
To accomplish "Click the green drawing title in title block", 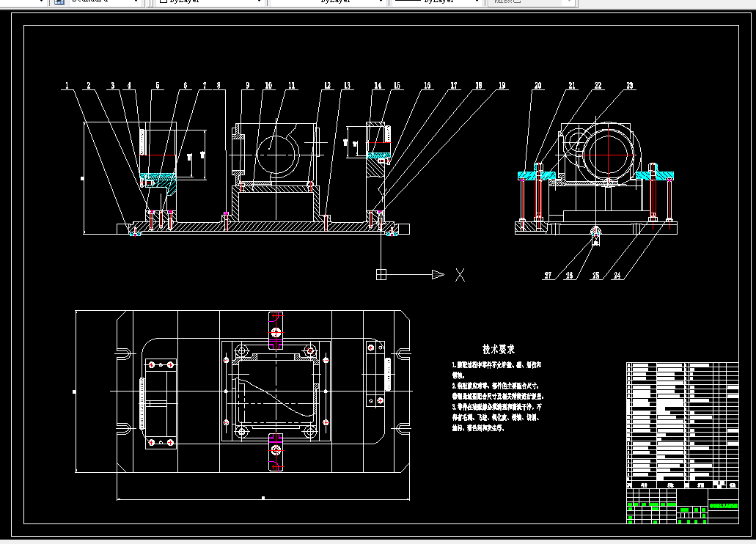I will pos(724,506).
